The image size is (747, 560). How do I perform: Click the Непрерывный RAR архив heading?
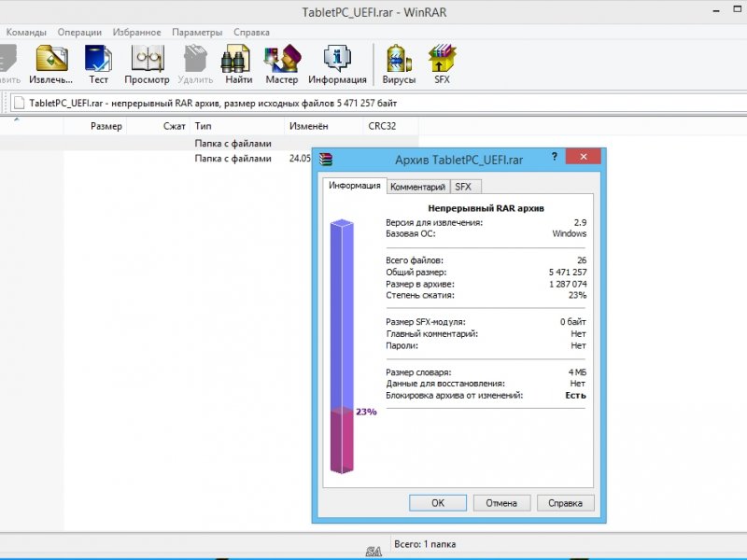486,208
